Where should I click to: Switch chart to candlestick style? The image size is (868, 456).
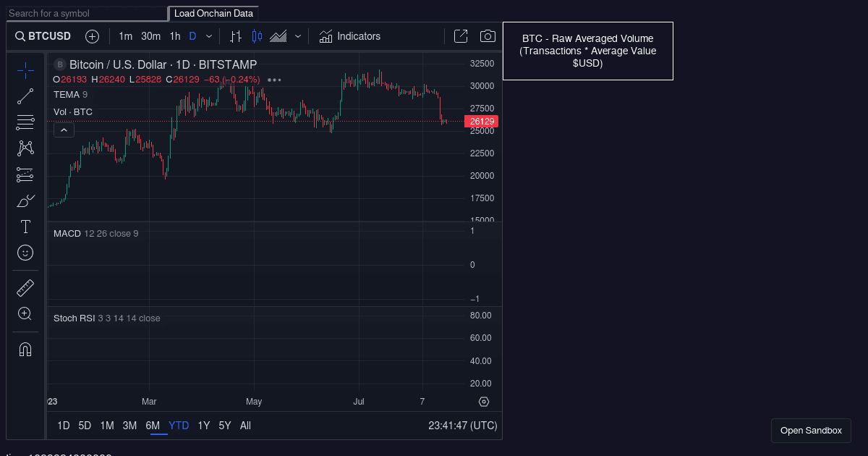tap(257, 35)
